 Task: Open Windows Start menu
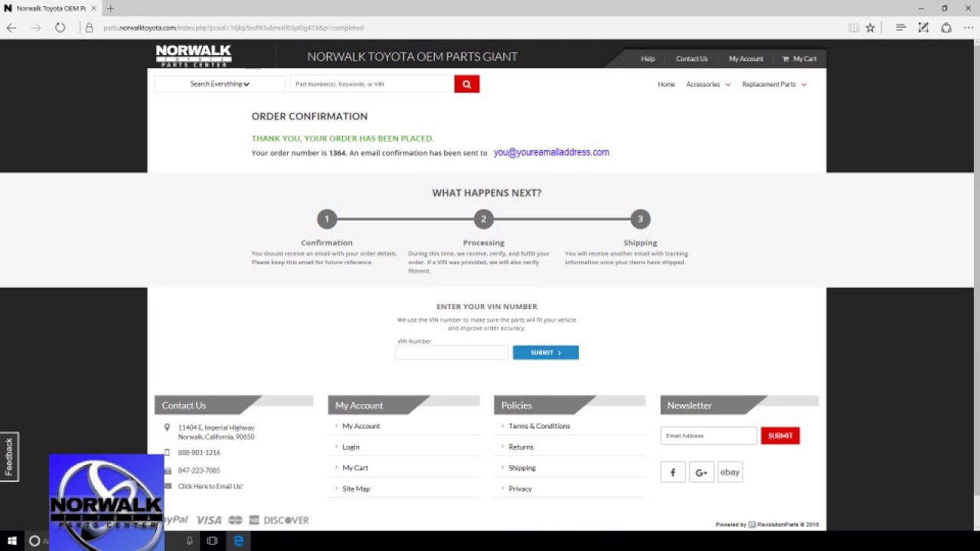[x=12, y=541]
